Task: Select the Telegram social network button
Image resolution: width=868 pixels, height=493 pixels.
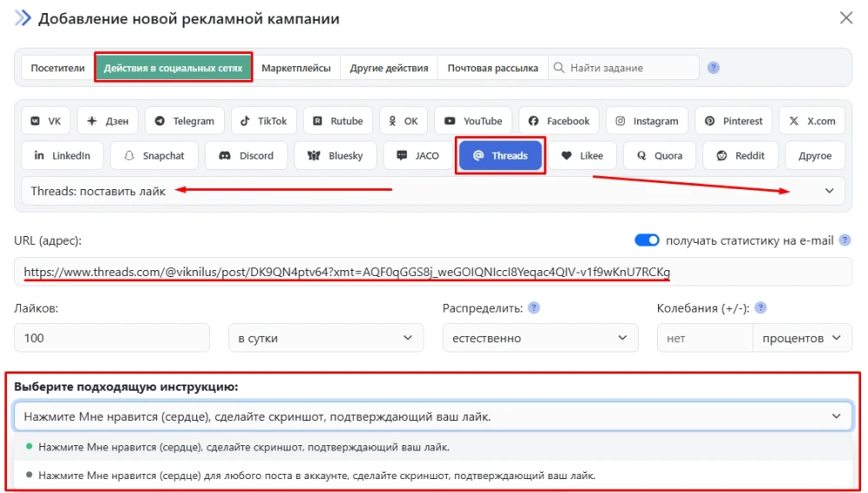Action: [184, 122]
